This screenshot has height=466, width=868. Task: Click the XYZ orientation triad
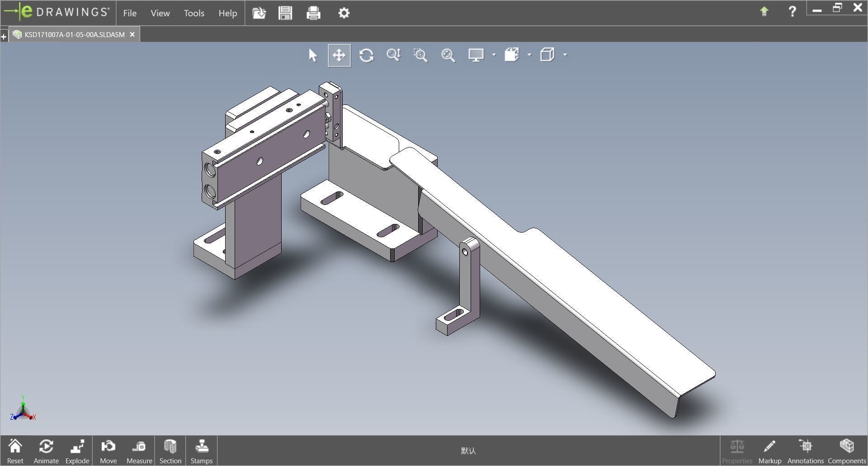[23, 409]
